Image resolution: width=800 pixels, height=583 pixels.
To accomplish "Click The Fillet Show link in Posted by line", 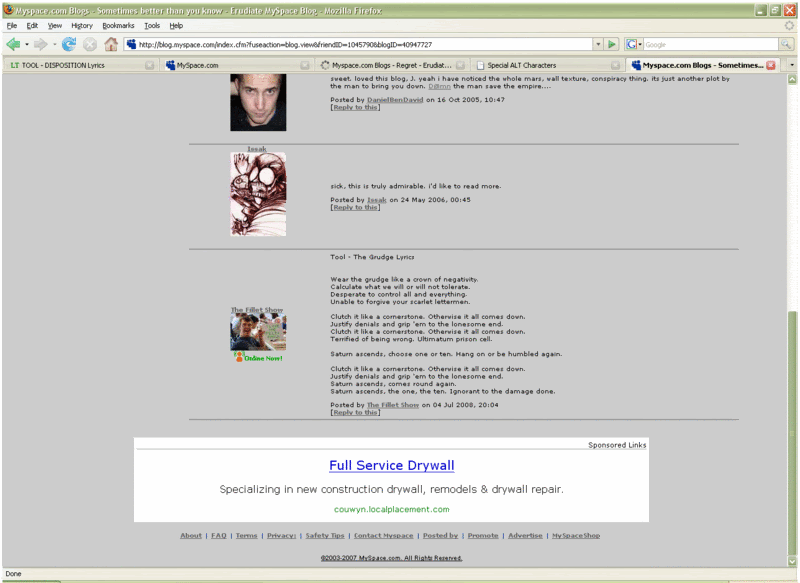I will coord(393,405).
